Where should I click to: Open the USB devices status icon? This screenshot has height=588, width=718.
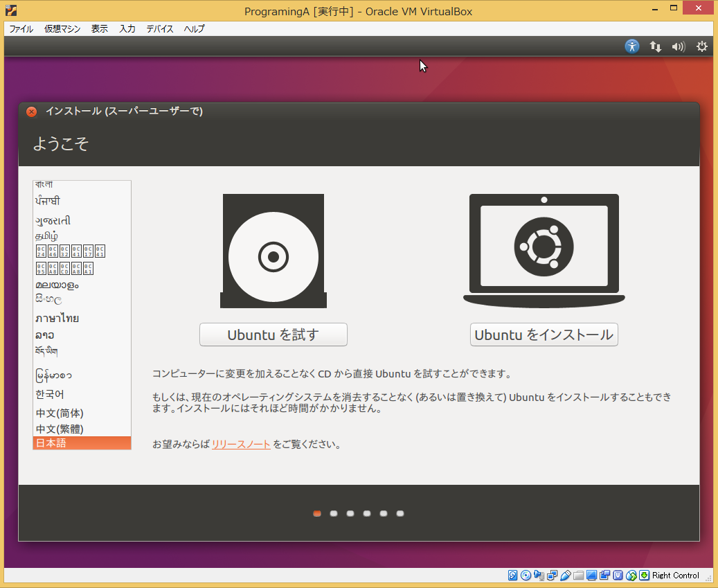pos(566,576)
